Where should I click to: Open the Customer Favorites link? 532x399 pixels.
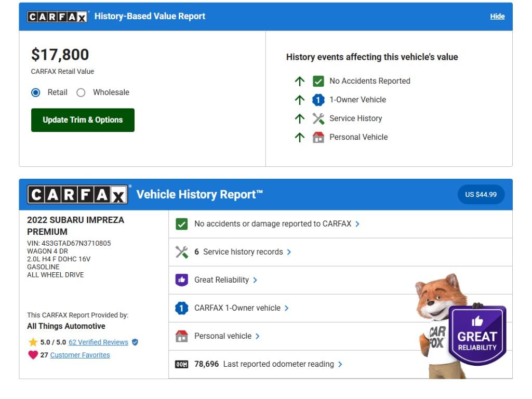[80, 355]
